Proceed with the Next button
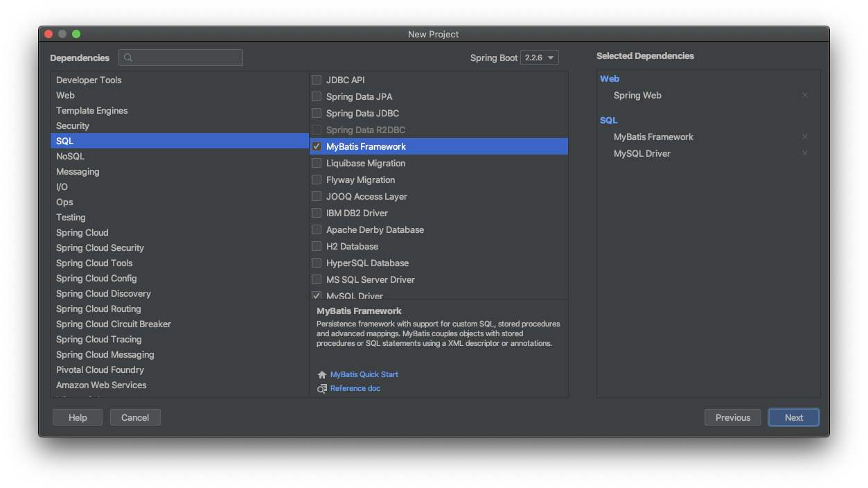The width and height of the screenshot is (868, 488). (794, 417)
